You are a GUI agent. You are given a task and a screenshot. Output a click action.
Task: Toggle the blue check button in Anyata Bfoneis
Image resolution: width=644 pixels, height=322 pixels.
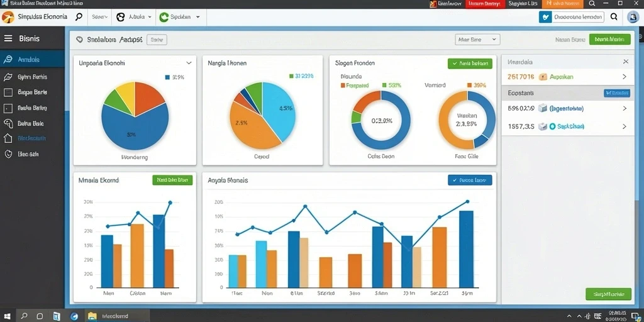(469, 180)
